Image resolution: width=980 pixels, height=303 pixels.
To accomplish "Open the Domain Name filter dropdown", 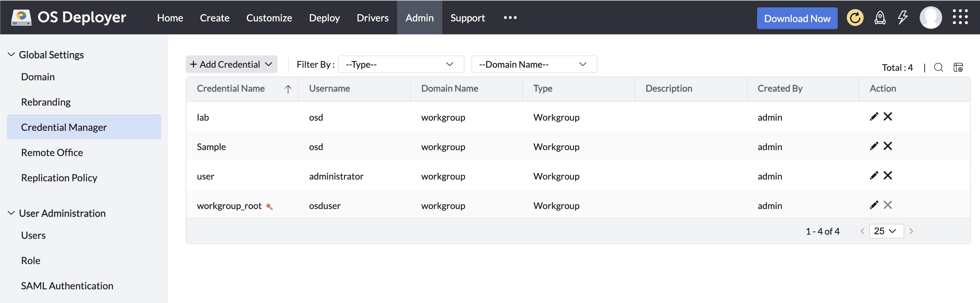I will [534, 64].
